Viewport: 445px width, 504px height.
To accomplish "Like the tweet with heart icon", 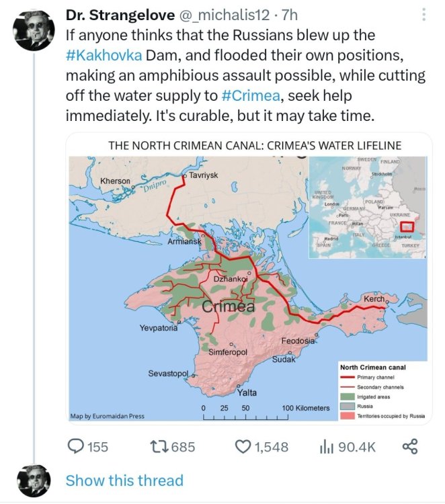I will (x=242, y=446).
